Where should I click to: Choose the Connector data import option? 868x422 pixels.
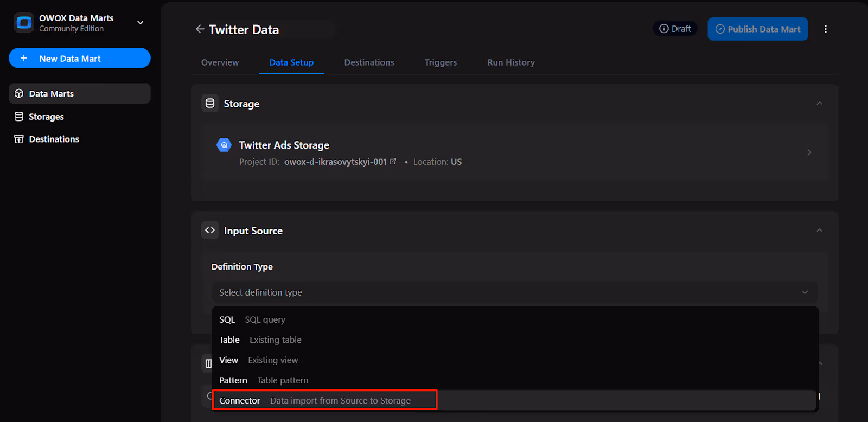514,400
